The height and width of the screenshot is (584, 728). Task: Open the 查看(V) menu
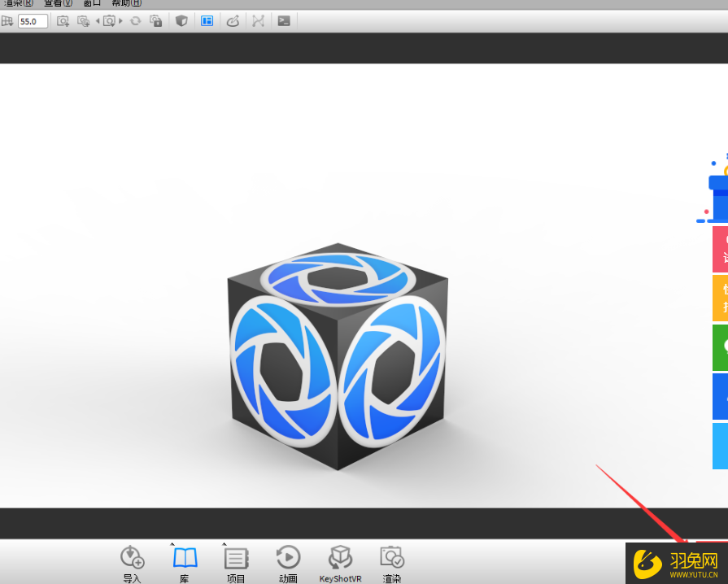point(58,3)
